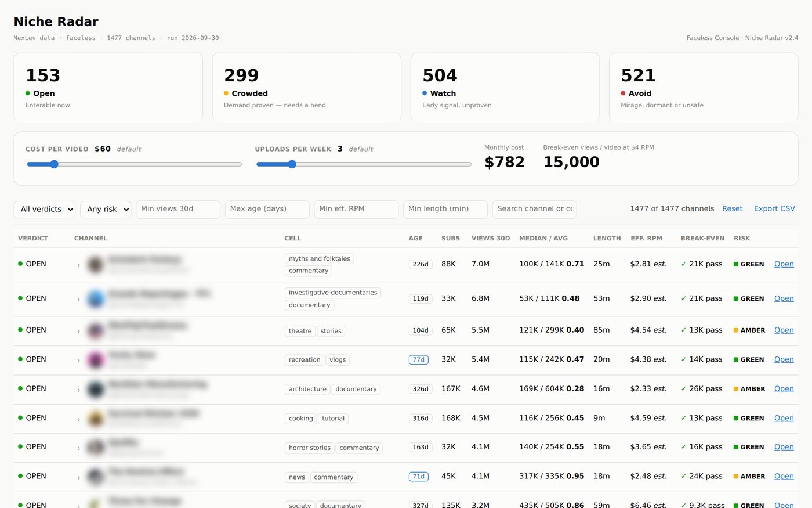Sort by the Subs column header
The width and height of the screenshot is (812, 508).
pyautogui.click(x=451, y=239)
